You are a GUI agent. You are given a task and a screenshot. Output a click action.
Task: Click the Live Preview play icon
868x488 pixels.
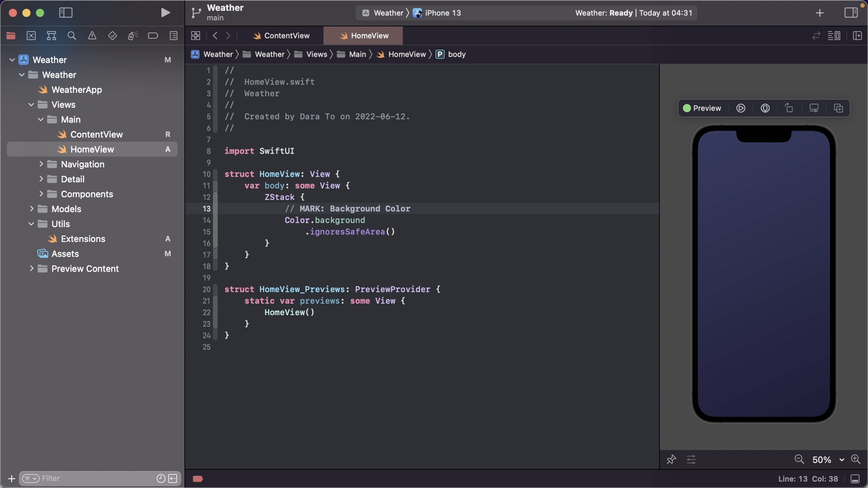tap(741, 108)
